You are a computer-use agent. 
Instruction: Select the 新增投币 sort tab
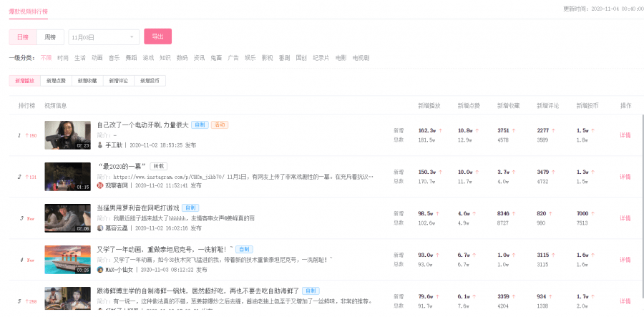tap(150, 81)
